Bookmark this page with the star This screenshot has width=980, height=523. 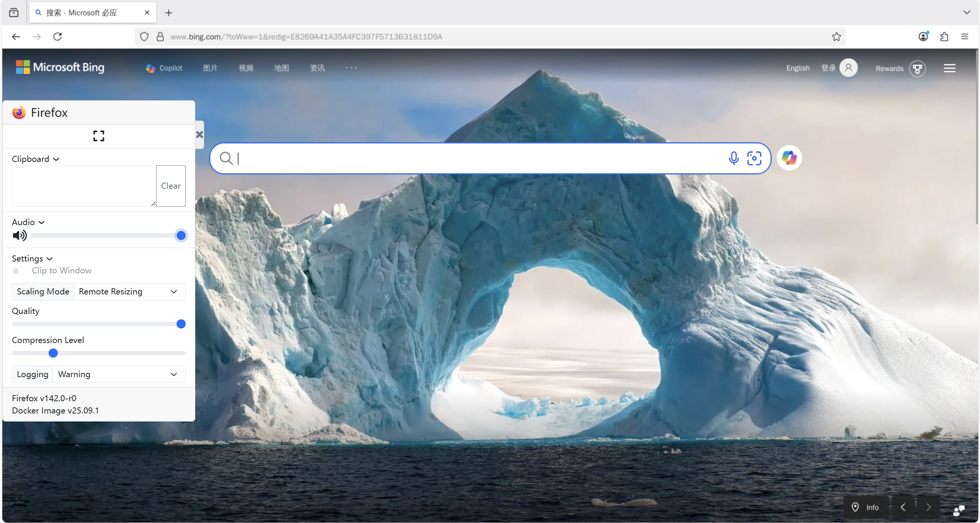(836, 36)
